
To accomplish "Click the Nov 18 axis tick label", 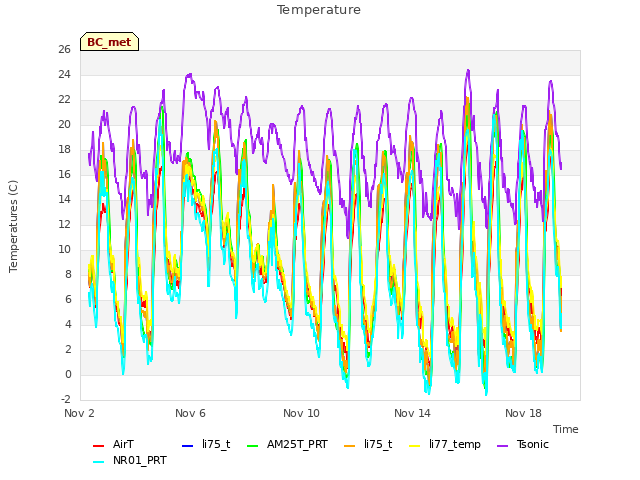I will [523, 413].
